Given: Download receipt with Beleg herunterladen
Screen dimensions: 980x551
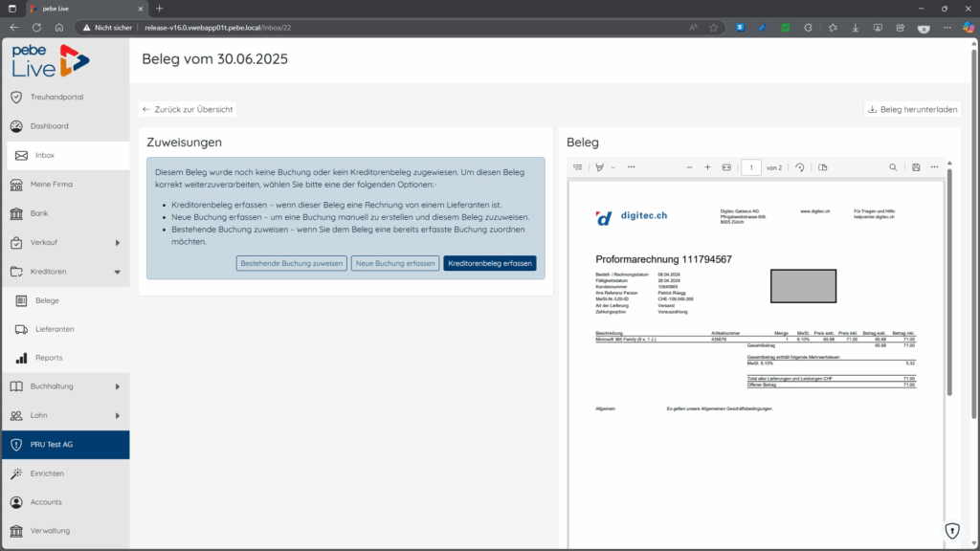Looking at the screenshot, I should [912, 109].
